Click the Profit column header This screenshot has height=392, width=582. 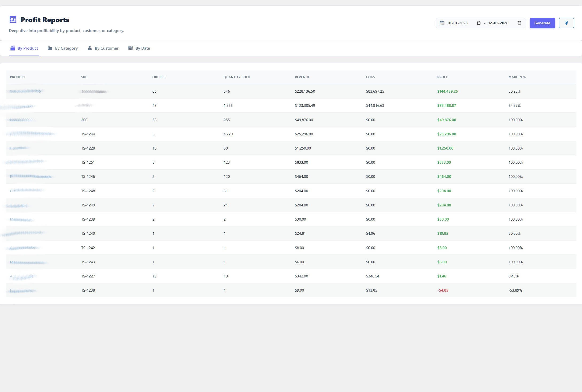[x=443, y=77]
